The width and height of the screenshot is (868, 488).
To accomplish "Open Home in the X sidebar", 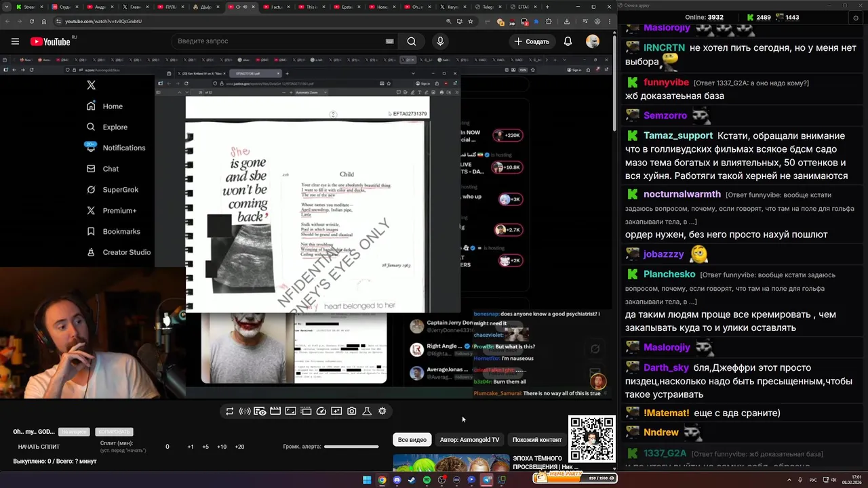I will point(104,106).
